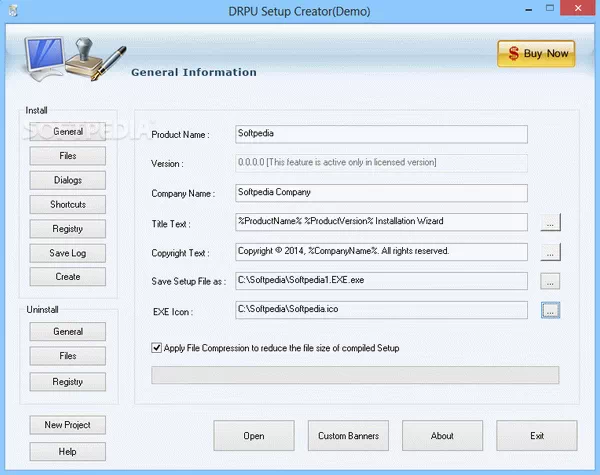The height and width of the screenshot is (475, 600).
Task: Focus the Company Name field
Action: tap(382, 193)
